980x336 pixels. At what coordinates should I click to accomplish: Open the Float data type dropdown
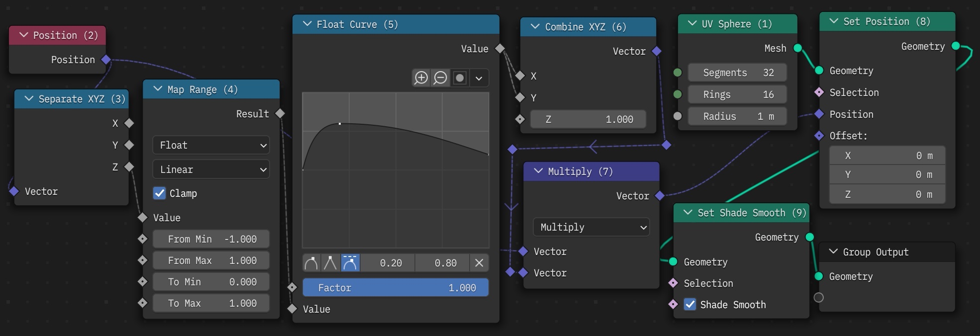(211, 145)
